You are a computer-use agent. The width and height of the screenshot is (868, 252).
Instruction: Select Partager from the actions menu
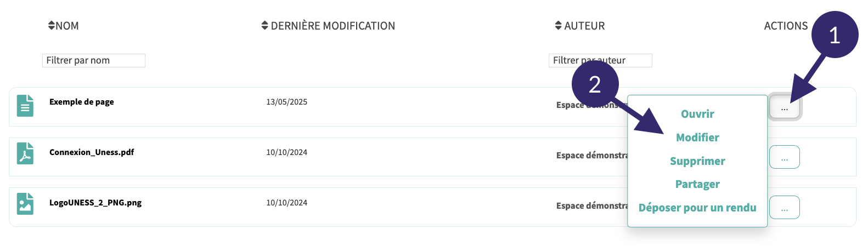697,184
